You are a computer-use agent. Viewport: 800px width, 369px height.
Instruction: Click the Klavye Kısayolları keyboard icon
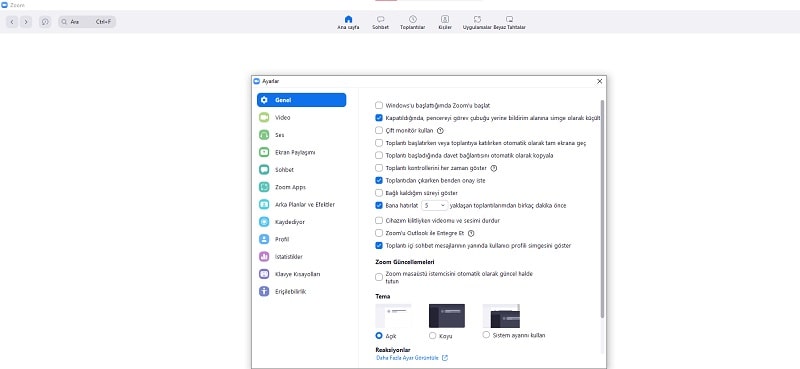pos(264,274)
